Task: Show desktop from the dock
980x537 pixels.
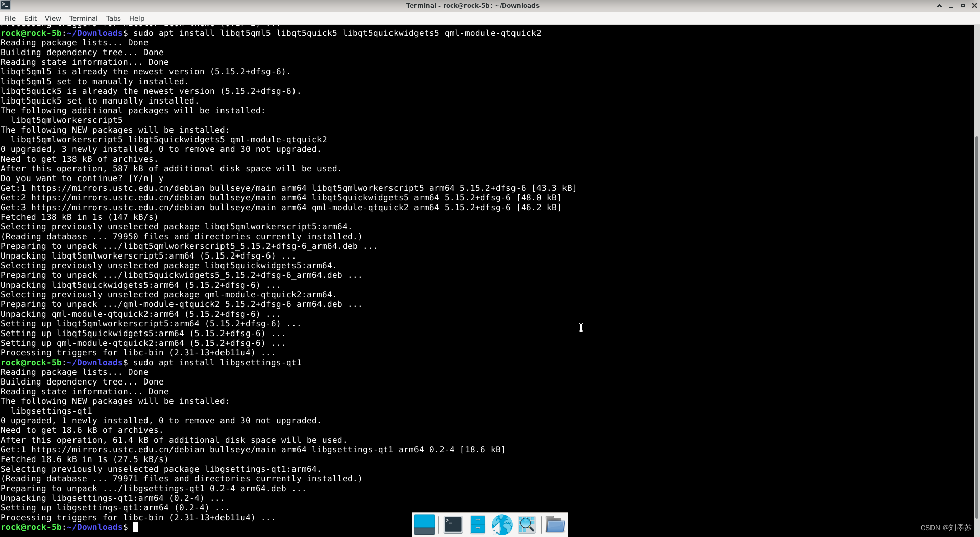Action: pos(425,525)
